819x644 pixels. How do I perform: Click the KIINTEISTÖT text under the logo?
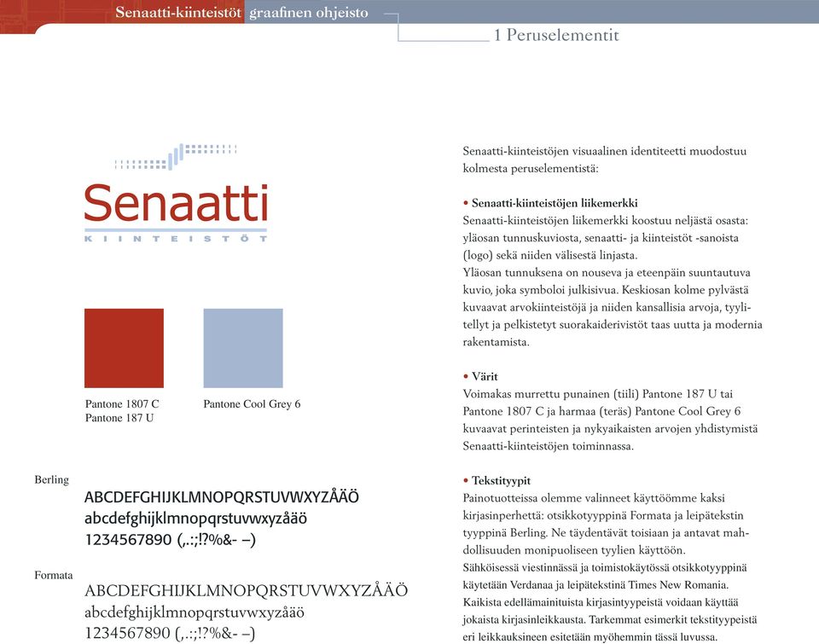pos(176,239)
